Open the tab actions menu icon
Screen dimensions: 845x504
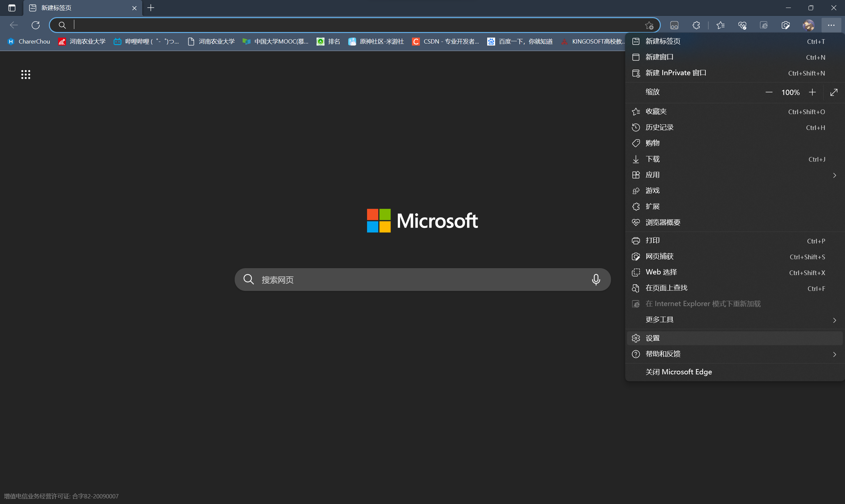pos(12,8)
